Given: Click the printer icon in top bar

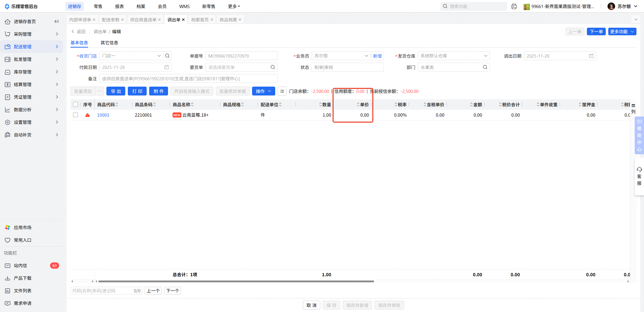Looking at the screenshot, I should pyautogui.click(x=514, y=7).
